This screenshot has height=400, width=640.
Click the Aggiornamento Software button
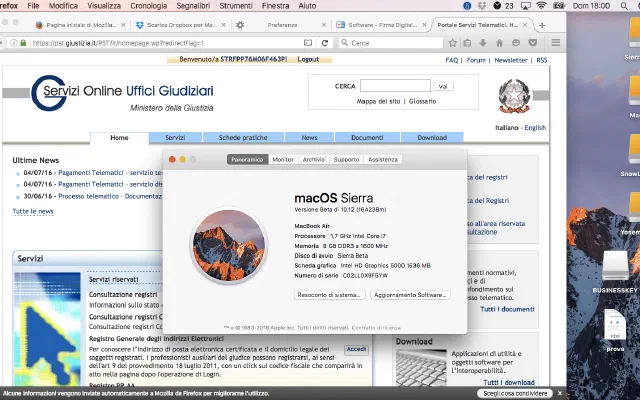click(x=410, y=295)
